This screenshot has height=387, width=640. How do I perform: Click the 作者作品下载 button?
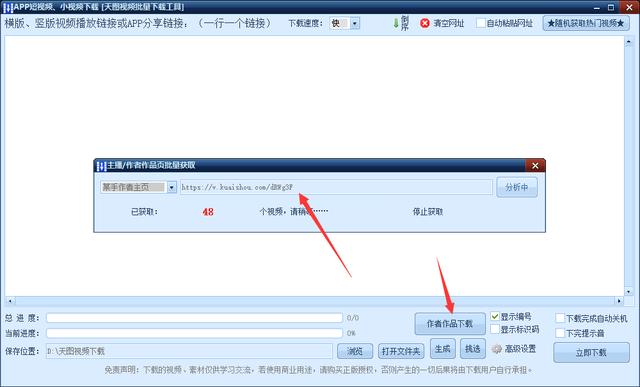click(x=450, y=324)
